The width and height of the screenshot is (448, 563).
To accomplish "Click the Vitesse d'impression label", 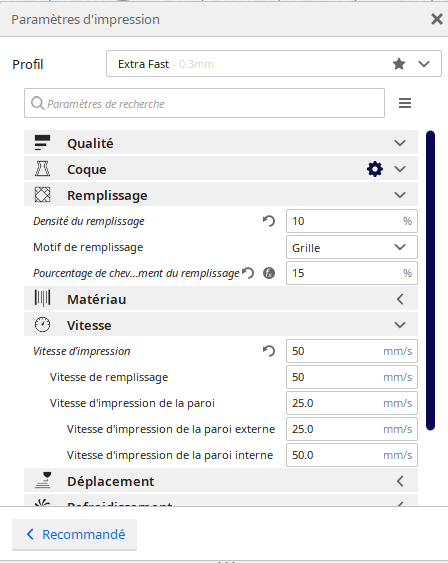I will (81, 351).
